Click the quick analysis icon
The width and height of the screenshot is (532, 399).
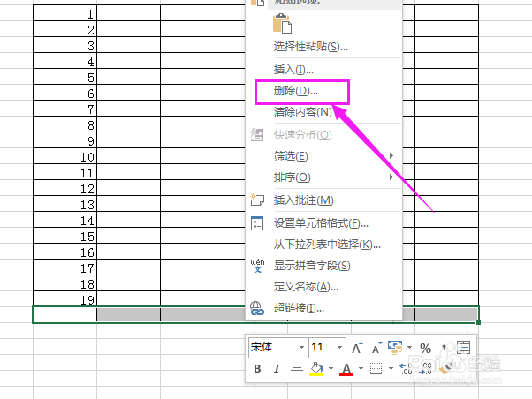257,135
